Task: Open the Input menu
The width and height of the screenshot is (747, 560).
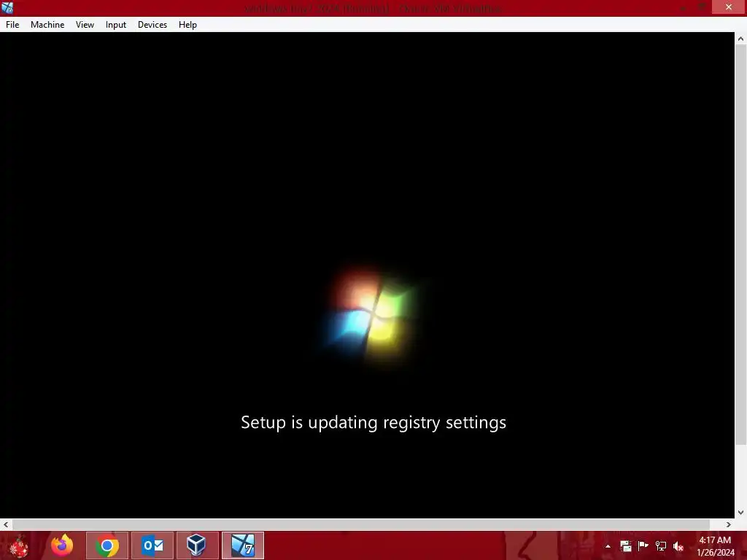Action: point(116,25)
